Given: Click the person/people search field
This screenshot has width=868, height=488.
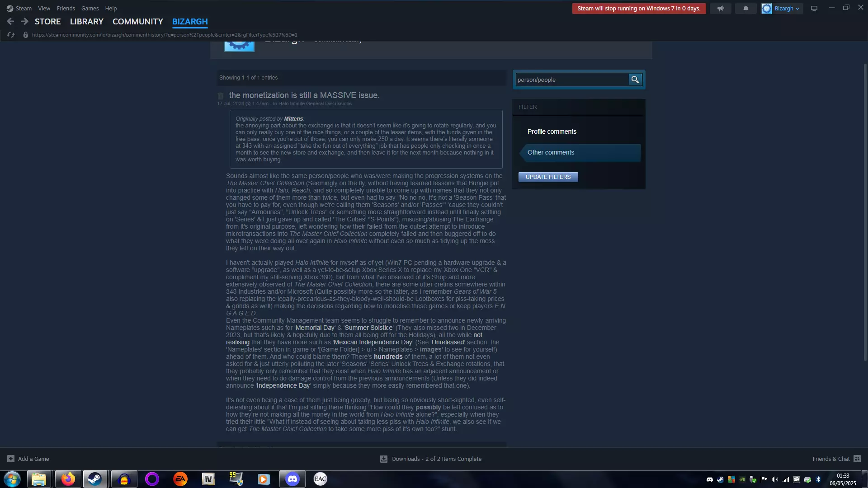Looking at the screenshot, I should 571,80.
